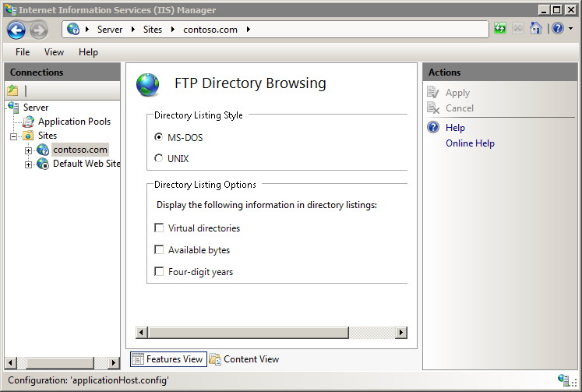582x392 pixels.
Task: Open the View menu
Action: 54,52
